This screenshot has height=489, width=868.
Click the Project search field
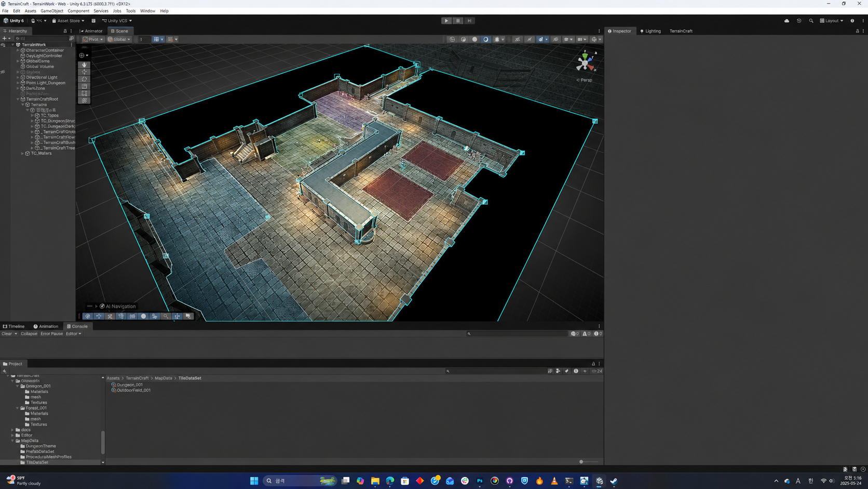[496, 371]
